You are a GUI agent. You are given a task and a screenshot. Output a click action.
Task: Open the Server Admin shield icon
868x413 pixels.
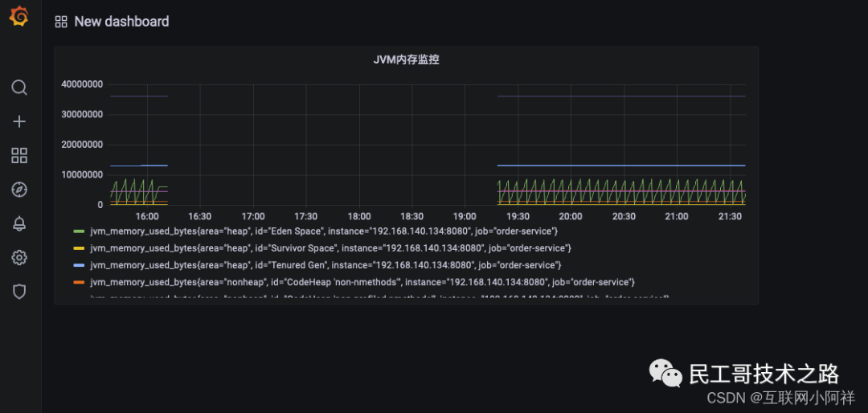click(x=19, y=291)
